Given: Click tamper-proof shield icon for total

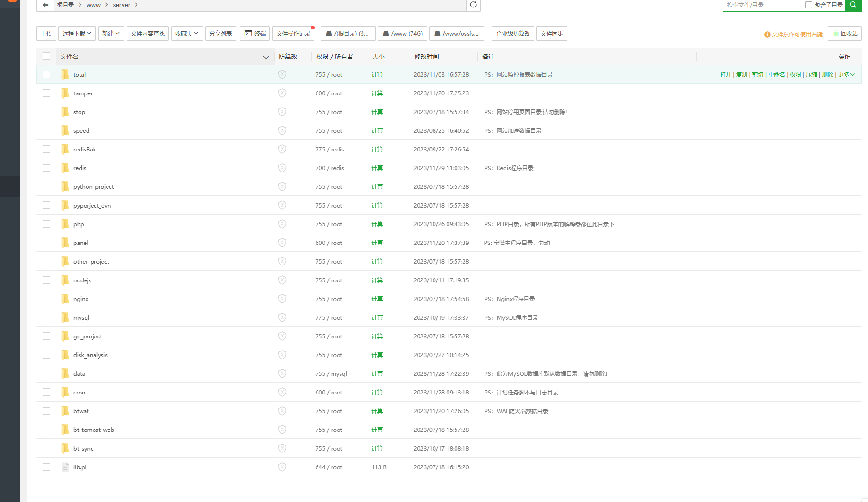Looking at the screenshot, I should click(282, 74).
